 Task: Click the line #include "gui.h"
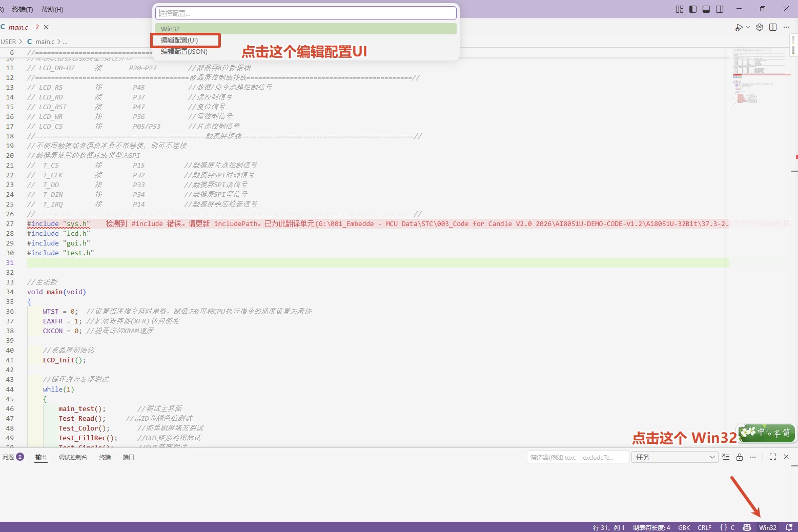pyautogui.click(x=58, y=243)
